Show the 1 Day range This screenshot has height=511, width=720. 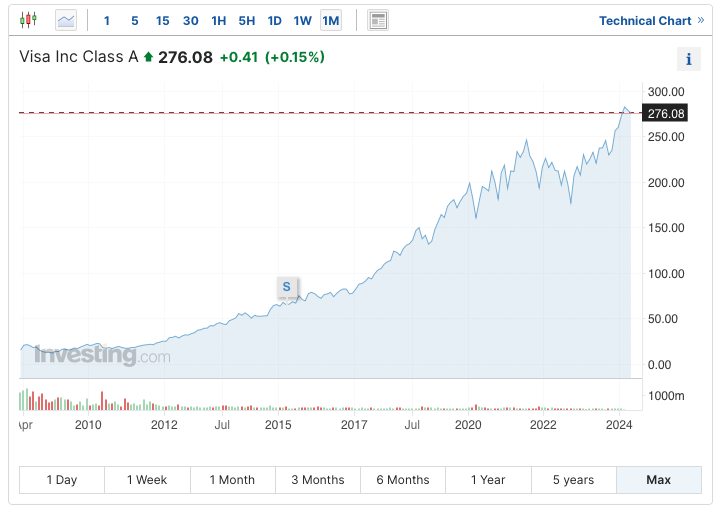pos(62,480)
